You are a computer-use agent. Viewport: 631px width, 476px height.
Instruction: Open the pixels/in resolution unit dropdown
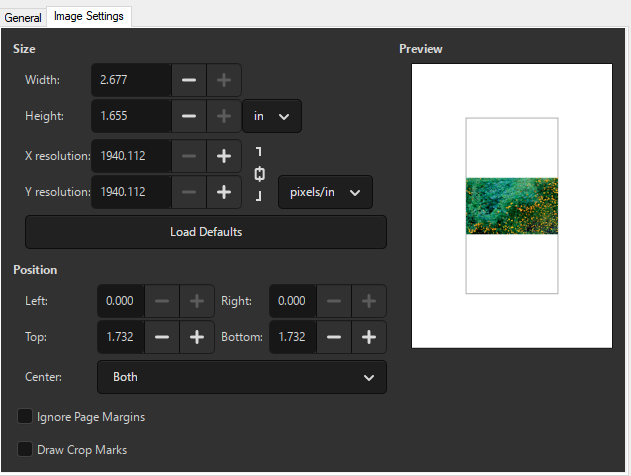(325, 192)
